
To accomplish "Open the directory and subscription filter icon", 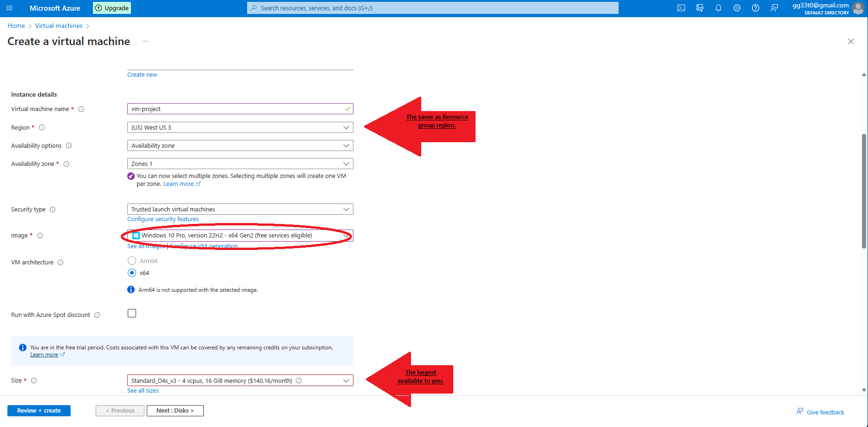I will (x=700, y=7).
